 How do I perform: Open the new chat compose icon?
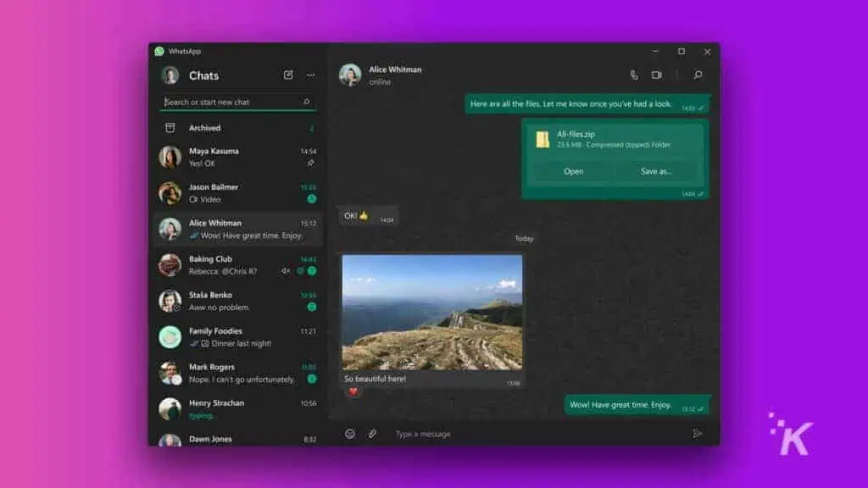(x=288, y=75)
